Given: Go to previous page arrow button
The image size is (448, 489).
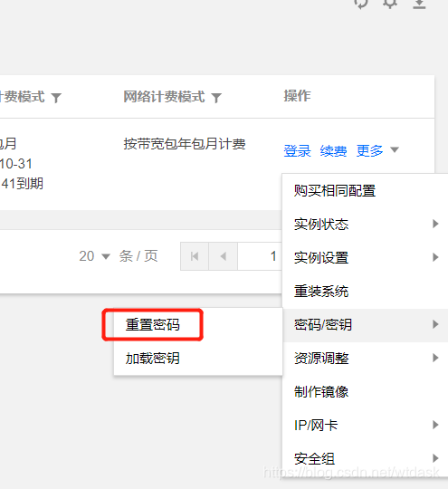Looking at the screenshot, I should tap(223, 256).
